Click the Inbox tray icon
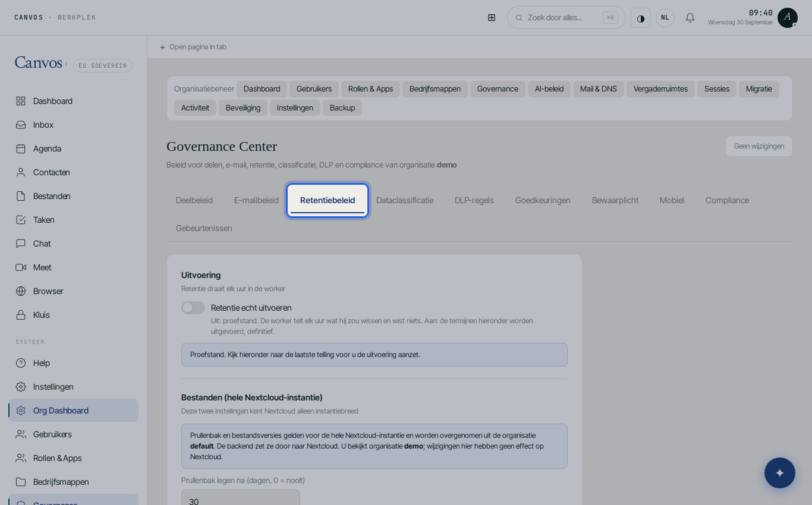812x505 pixels. point(21,125)
